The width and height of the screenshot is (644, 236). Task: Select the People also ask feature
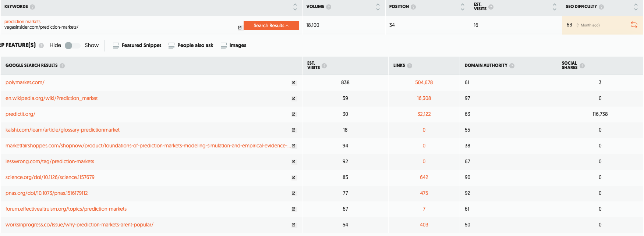pos(191,46)
